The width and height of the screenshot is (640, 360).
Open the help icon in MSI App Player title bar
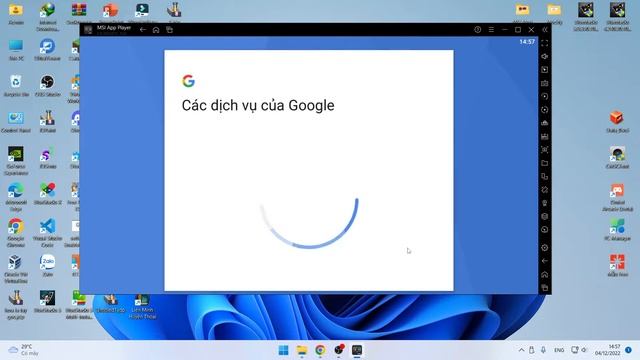pos(478,30)
